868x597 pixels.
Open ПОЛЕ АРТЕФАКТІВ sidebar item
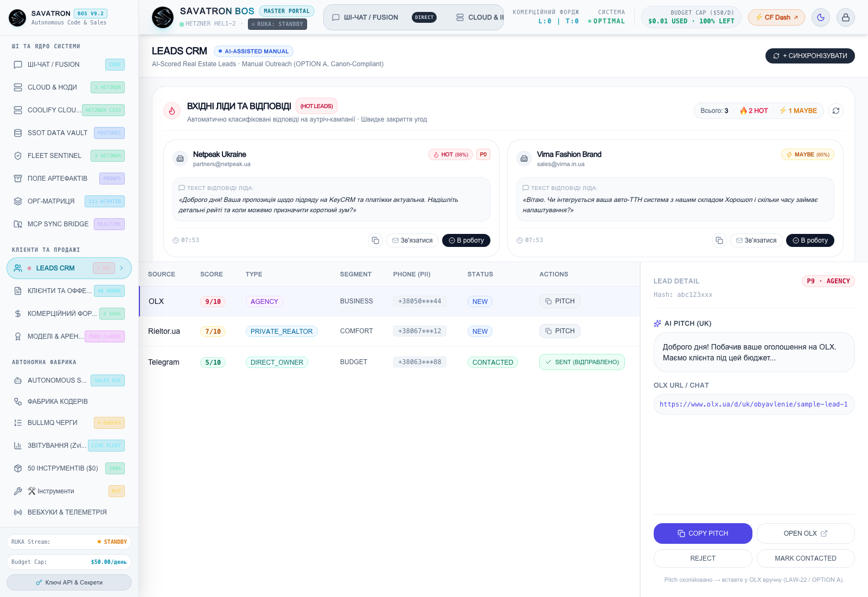point(69,179)
